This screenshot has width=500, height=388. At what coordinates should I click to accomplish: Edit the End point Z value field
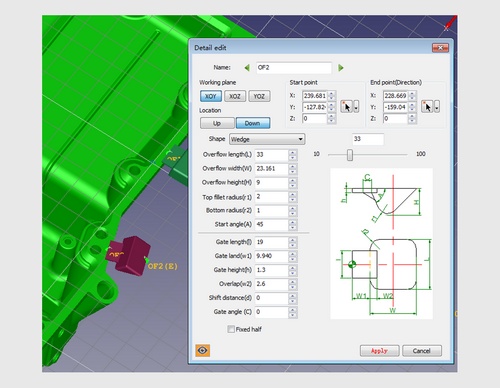pyautogui.click(x=395, y=118)
